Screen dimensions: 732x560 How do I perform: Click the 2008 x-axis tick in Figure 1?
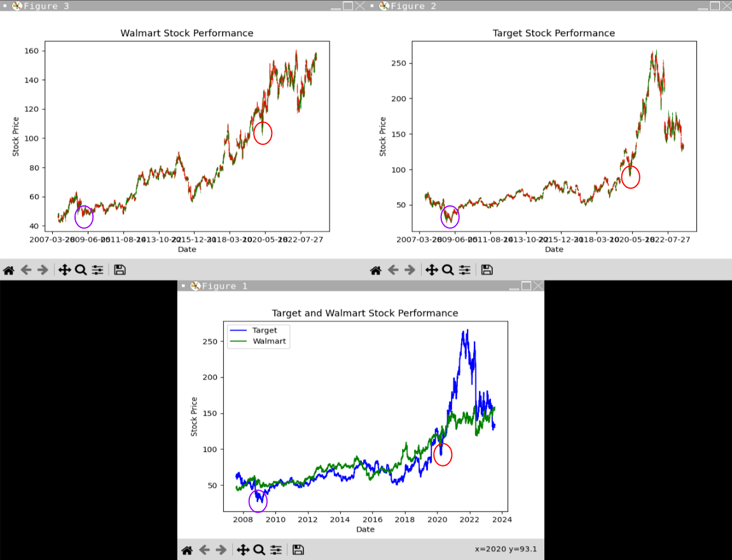pyautogui.click(x=243, y=519)
